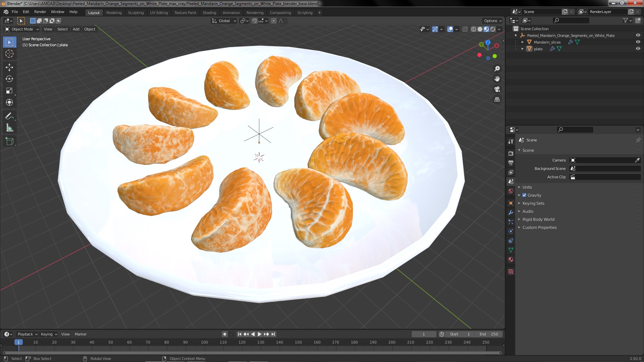Select the Transform tool
The height and width of the screenshot is (362, 644).
[9, 103]
